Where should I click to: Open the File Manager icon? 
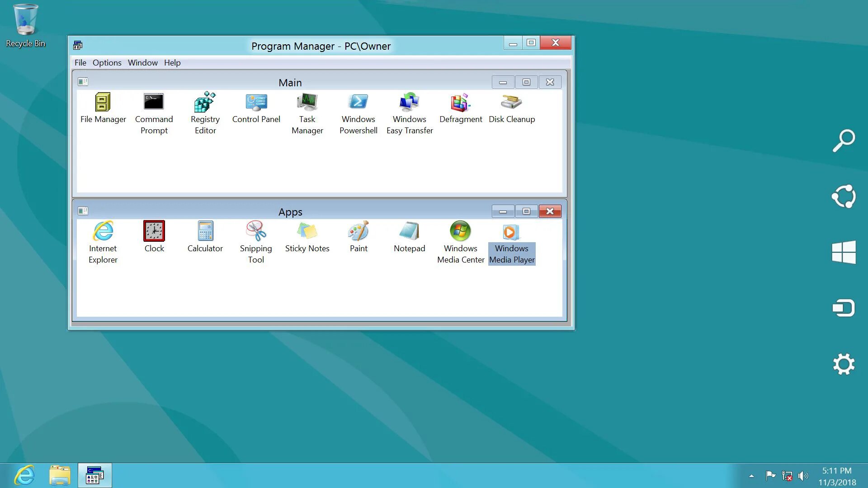[103, 103]
